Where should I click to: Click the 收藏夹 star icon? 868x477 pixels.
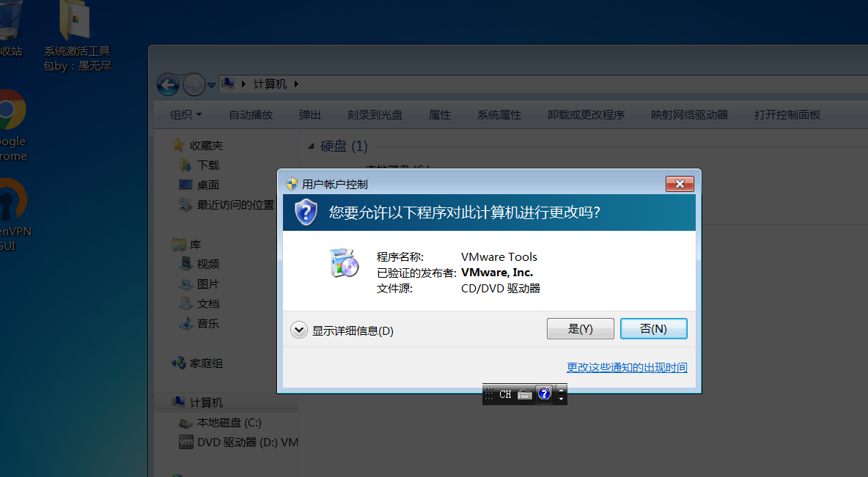pos(177,145)
